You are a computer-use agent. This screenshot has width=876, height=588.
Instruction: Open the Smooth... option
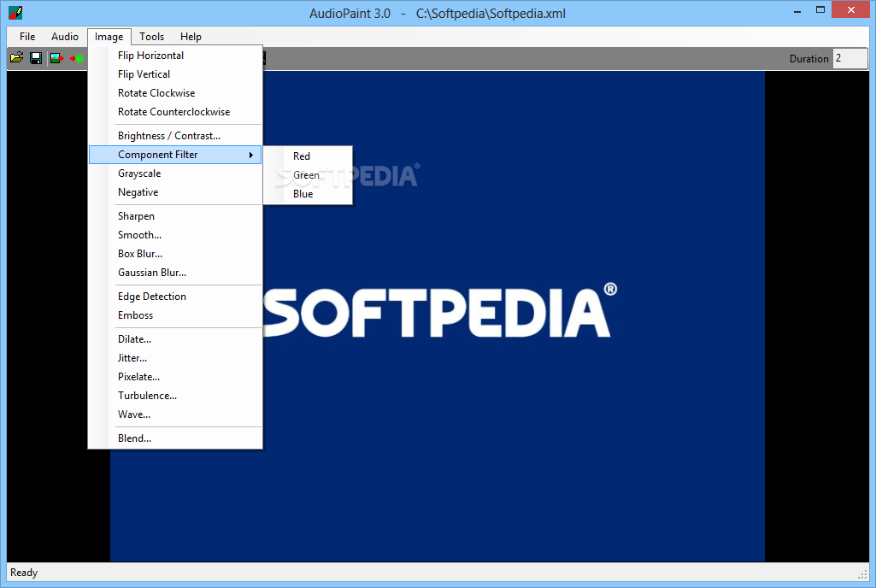pos(175,235)
